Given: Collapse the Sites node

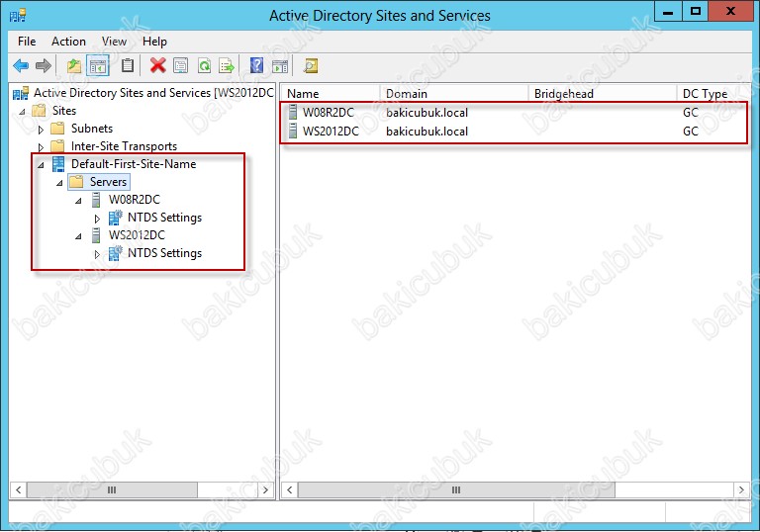Looking at the screenshot, I should point(22,112).
